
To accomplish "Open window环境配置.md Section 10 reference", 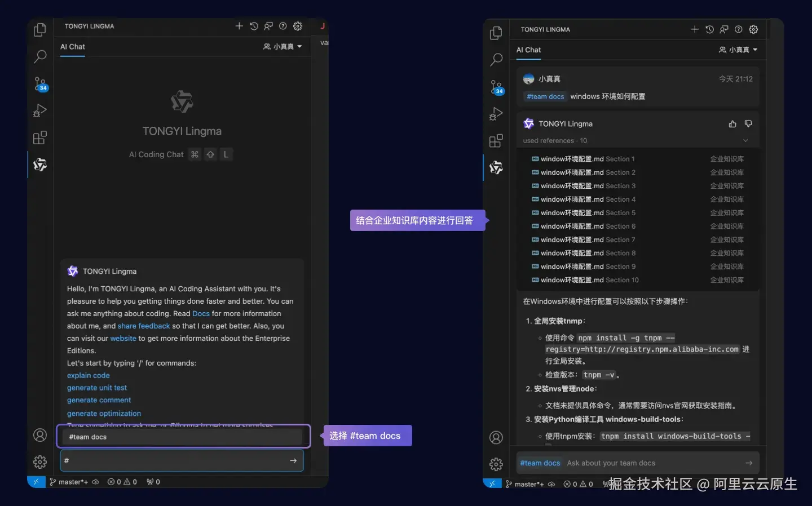I will [x=638, y=280].
